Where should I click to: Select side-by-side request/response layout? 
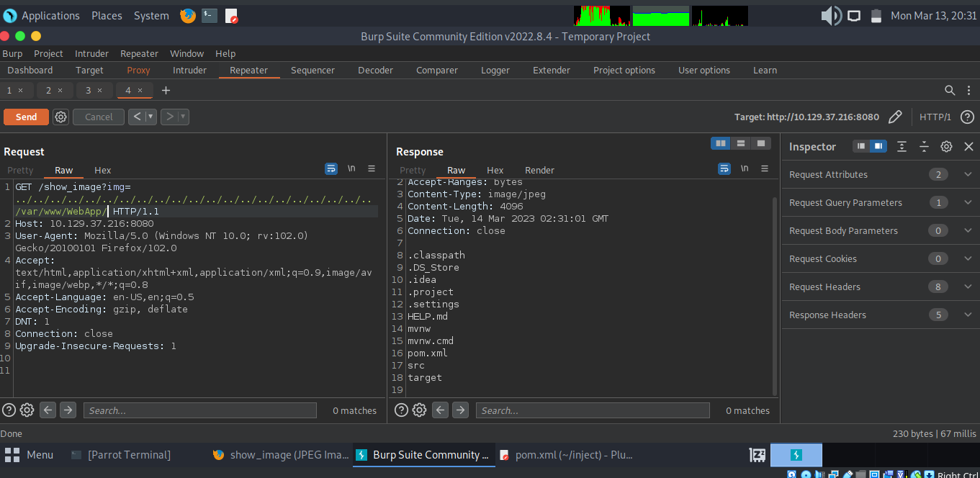click(721, 143)
